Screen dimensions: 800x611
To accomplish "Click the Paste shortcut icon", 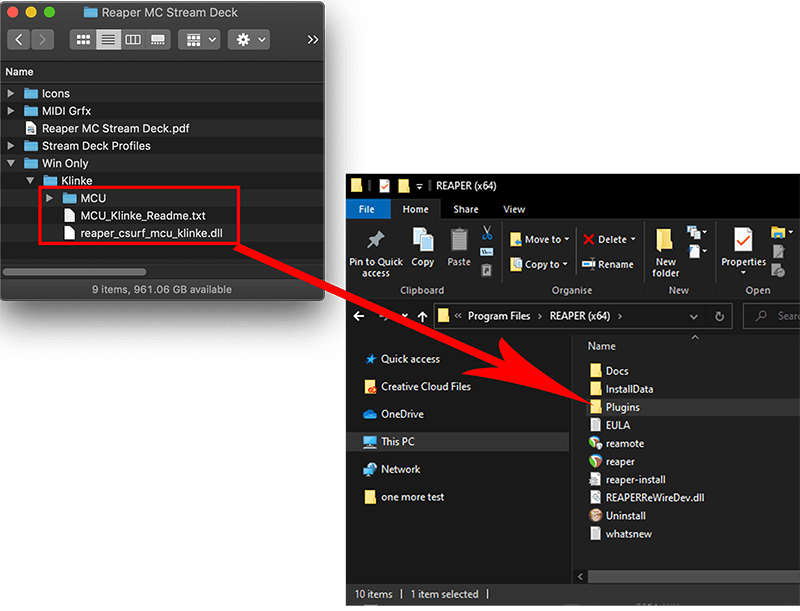I will pyautogui.click(x=487, y=270).
